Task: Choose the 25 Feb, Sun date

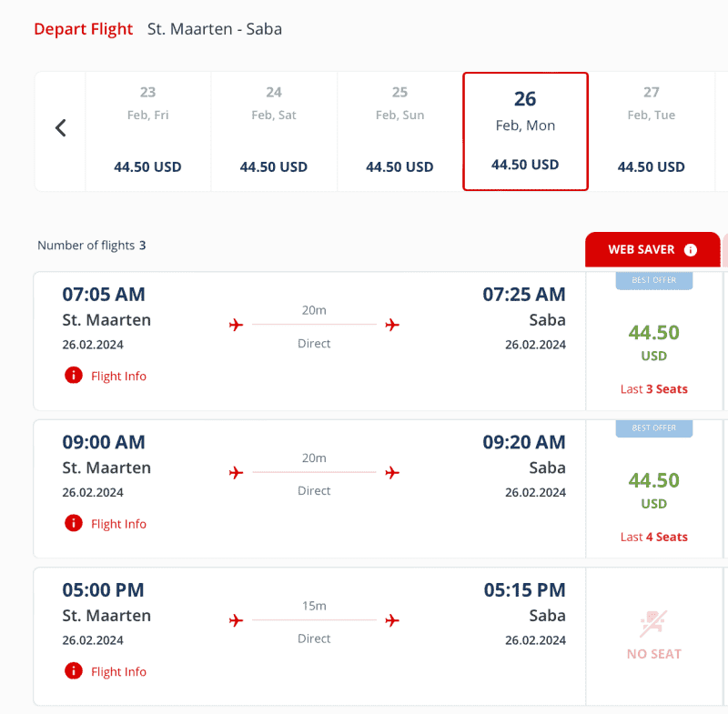Action: 399,131
